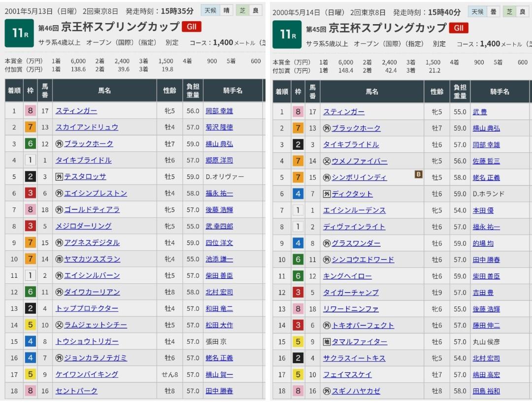Click the 馬名 column header in the 2001 table
This screenshot has width=532, height=403.
pyautogui.click(x=104, y=91)
